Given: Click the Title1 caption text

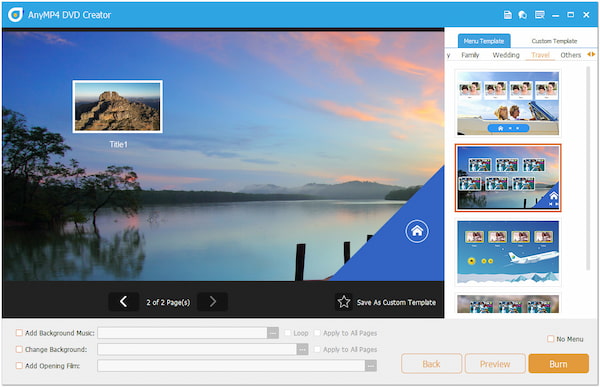Looking at the screenshot, I should [118, 144].
